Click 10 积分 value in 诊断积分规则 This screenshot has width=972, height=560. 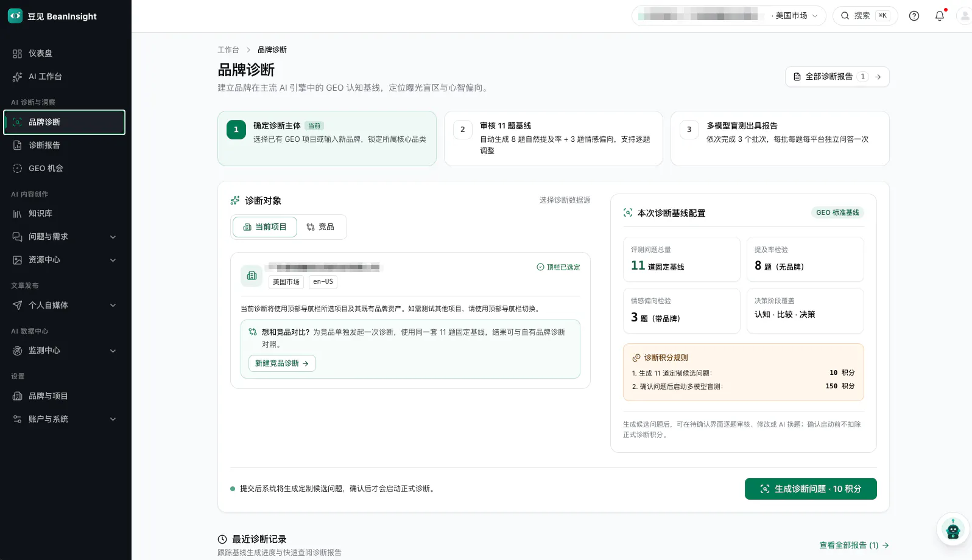pos(842,373)
